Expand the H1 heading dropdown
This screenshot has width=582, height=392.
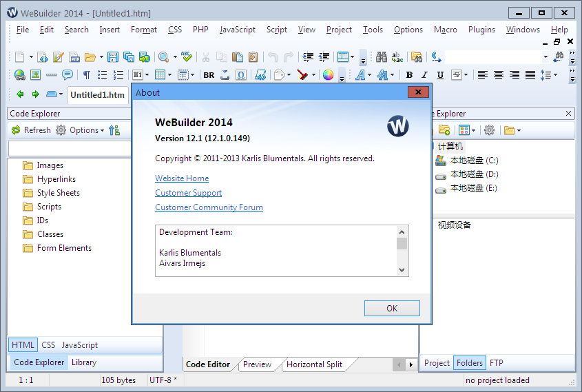(147, 75)
